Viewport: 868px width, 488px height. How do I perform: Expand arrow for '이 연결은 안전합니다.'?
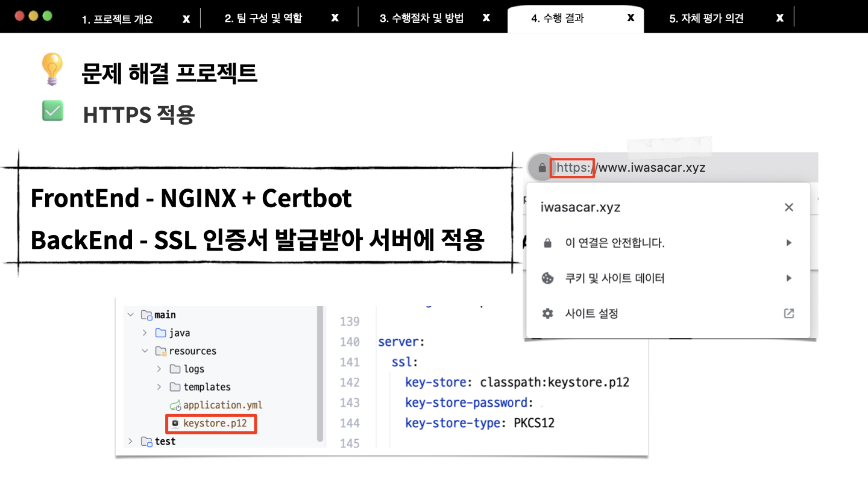point(788,243)
